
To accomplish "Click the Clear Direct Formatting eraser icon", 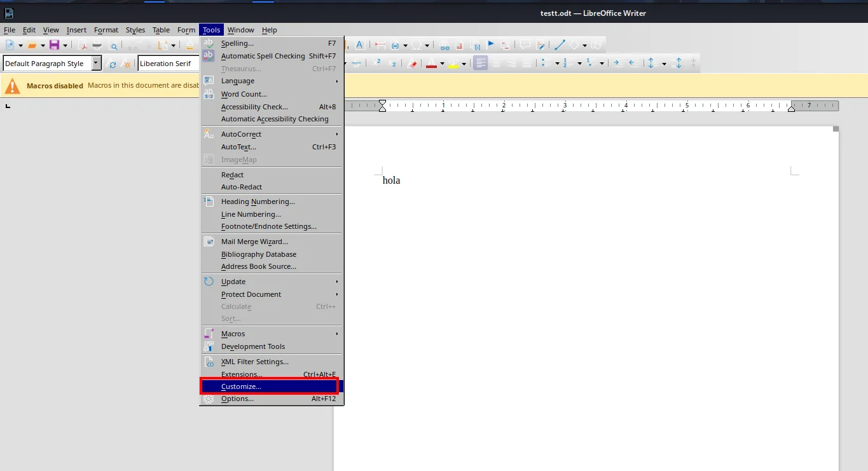I will coord(411,63).
